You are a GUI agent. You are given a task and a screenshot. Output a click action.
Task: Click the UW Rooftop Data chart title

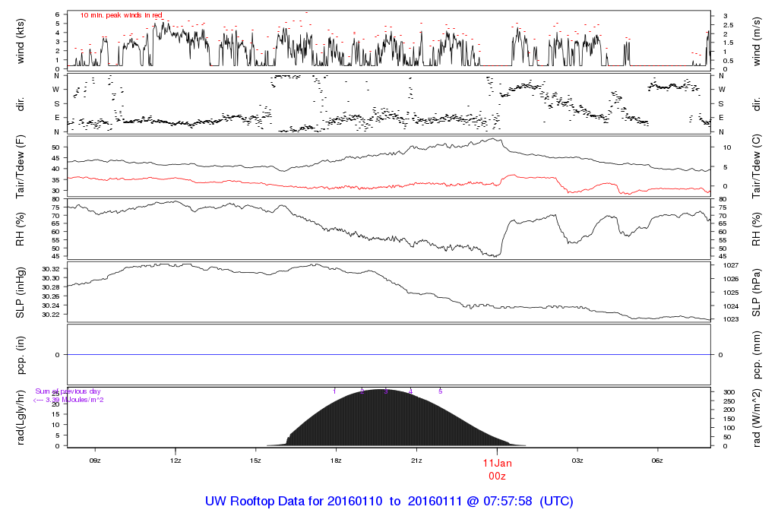pyautogui.click(x=388, y=502)
